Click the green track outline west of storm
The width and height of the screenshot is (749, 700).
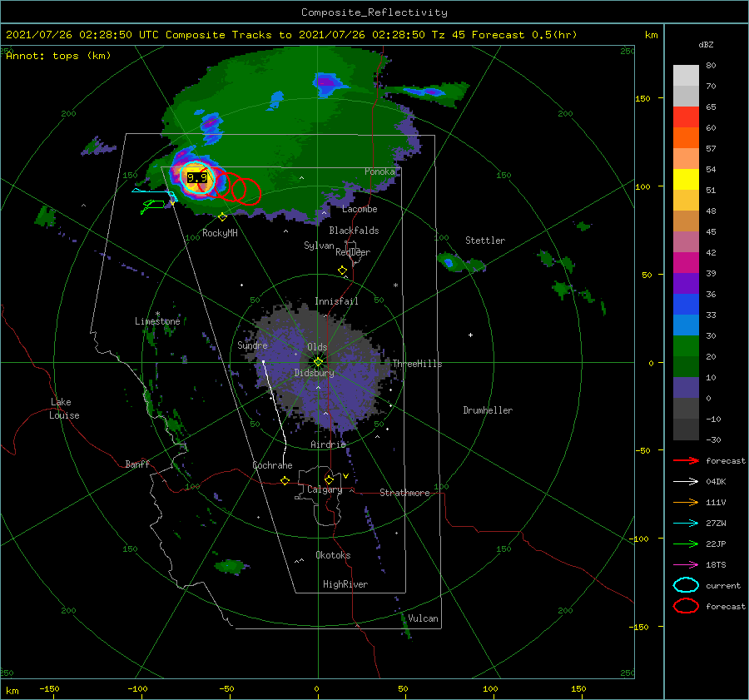tap(153, 206)
